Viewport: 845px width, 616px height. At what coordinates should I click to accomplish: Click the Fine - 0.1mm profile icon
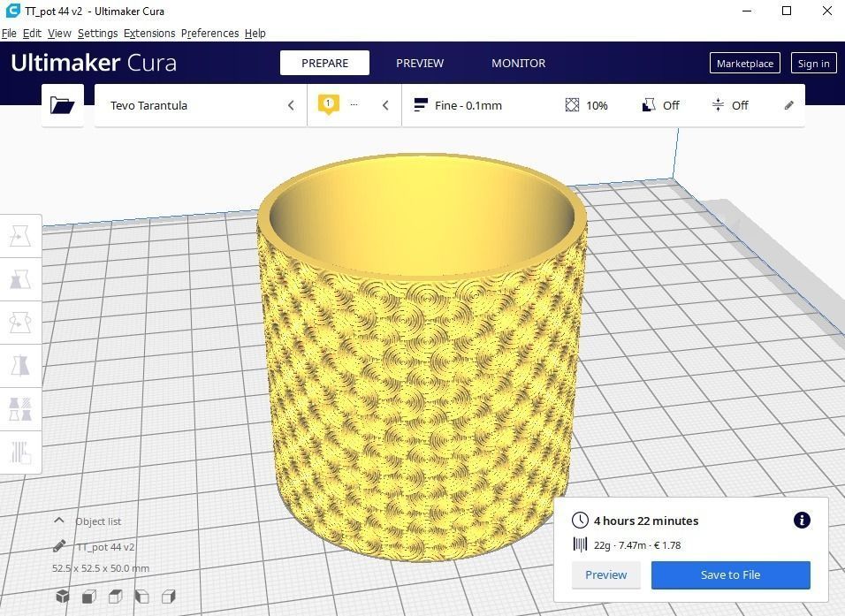[x=421, y=104]
